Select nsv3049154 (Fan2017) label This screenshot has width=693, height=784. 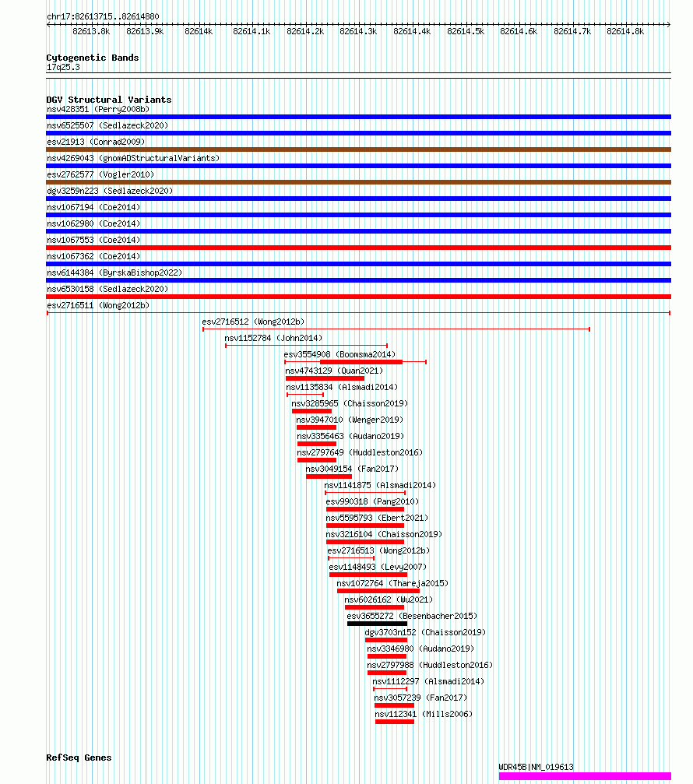click(x=352, y=469)
